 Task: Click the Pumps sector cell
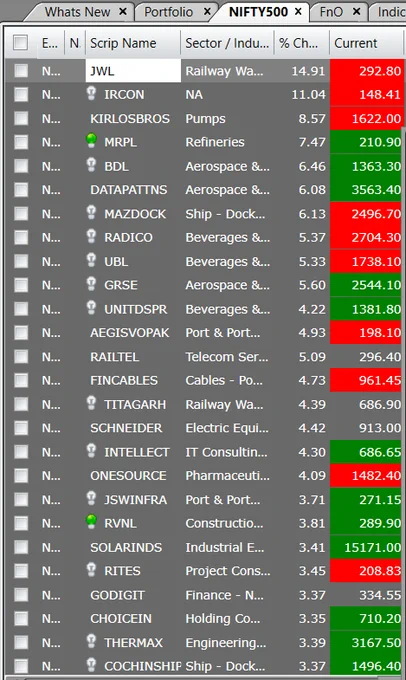pos(206,118)
